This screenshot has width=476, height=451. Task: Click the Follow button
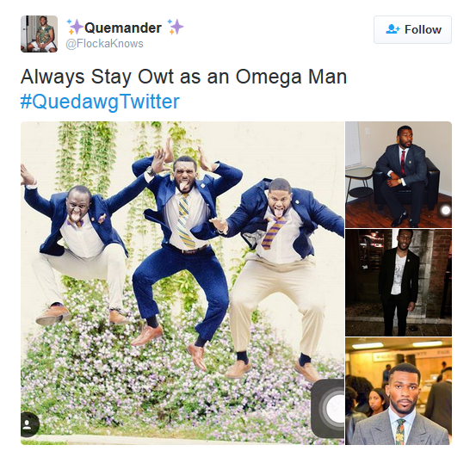click(x=412, y=29)
